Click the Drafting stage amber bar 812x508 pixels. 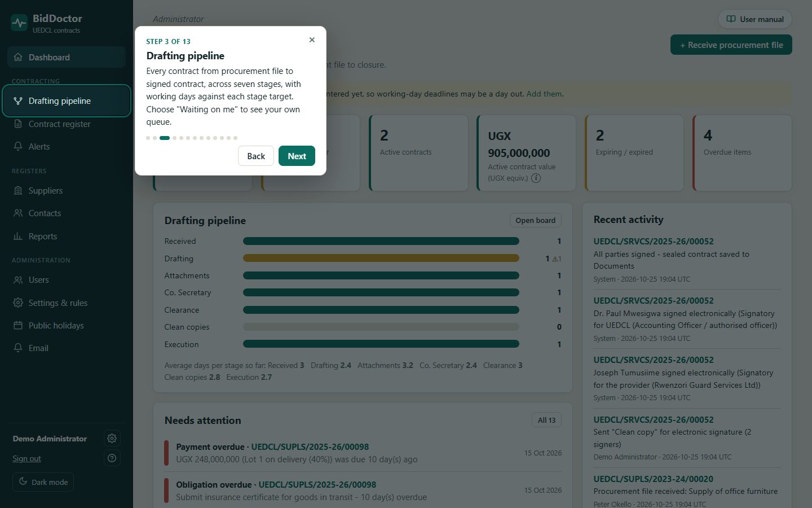pos(381,258)
